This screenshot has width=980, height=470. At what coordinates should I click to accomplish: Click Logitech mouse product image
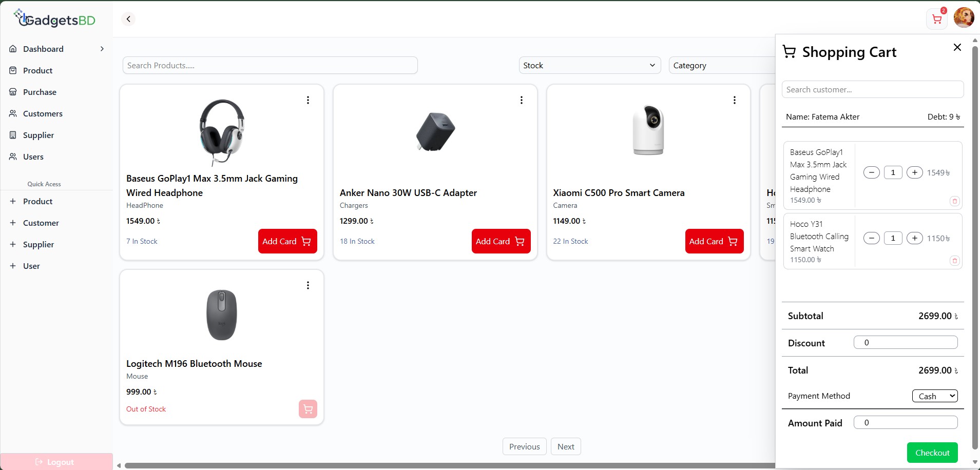point(222,315)
